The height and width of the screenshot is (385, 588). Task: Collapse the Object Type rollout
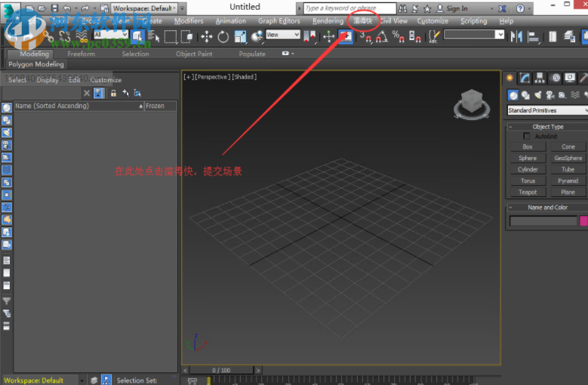coord(547,127)
